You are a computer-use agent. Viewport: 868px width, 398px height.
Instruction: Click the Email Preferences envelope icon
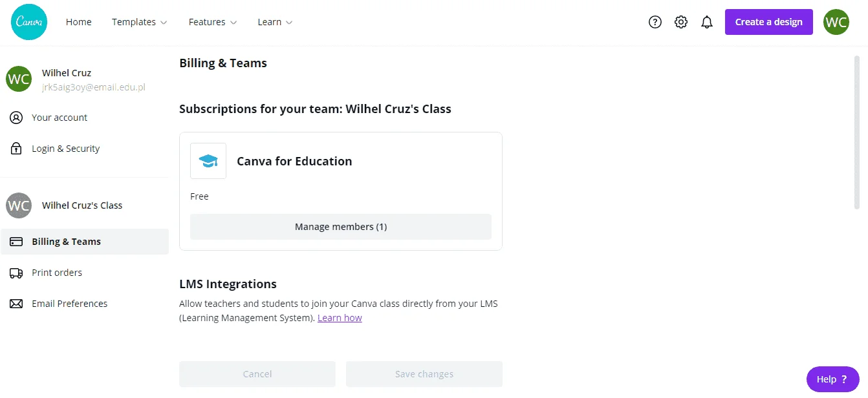point(16,304)
